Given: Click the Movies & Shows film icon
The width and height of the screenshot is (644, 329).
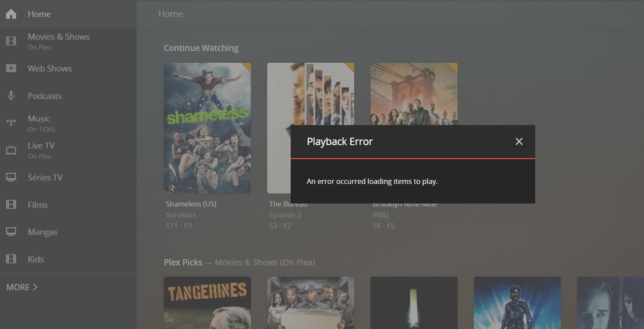Looking at the screenshot, I should [11, 41].
